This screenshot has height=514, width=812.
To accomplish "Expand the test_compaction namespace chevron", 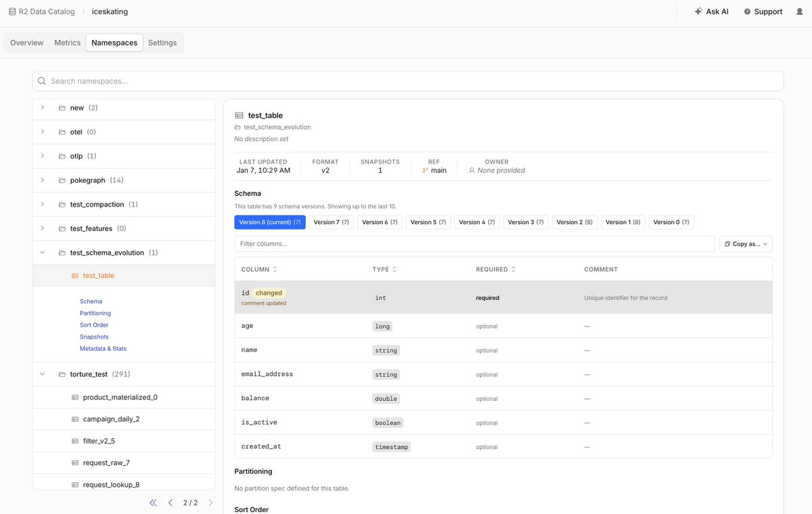I will 43,204.
